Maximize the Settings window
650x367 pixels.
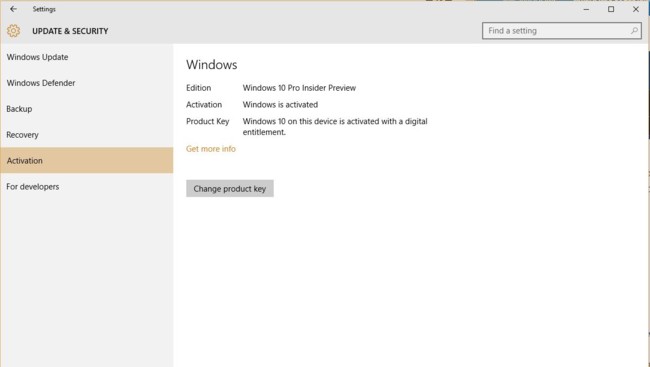pyautogui.click(x=611, y=9)
